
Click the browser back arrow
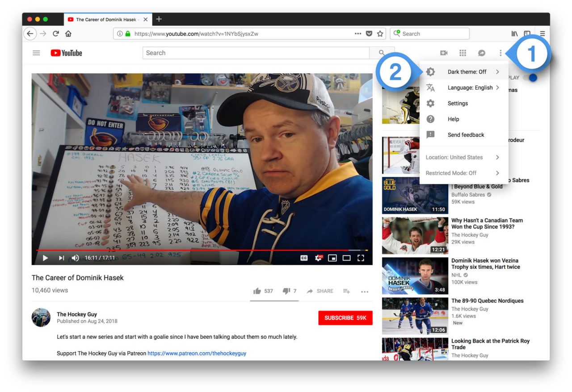[30, 33]
